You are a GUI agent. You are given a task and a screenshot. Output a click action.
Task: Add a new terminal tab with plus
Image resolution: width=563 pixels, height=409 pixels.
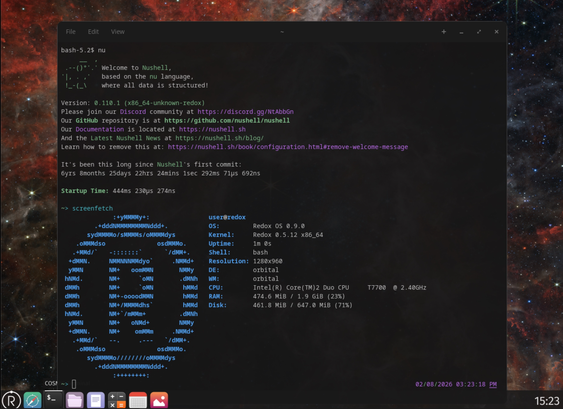444,32
